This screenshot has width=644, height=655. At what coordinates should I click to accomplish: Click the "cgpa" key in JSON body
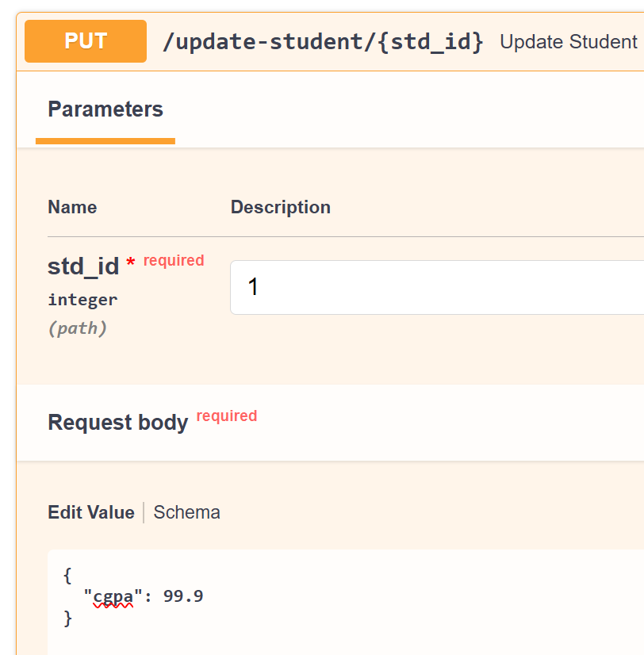pos(108,596)
